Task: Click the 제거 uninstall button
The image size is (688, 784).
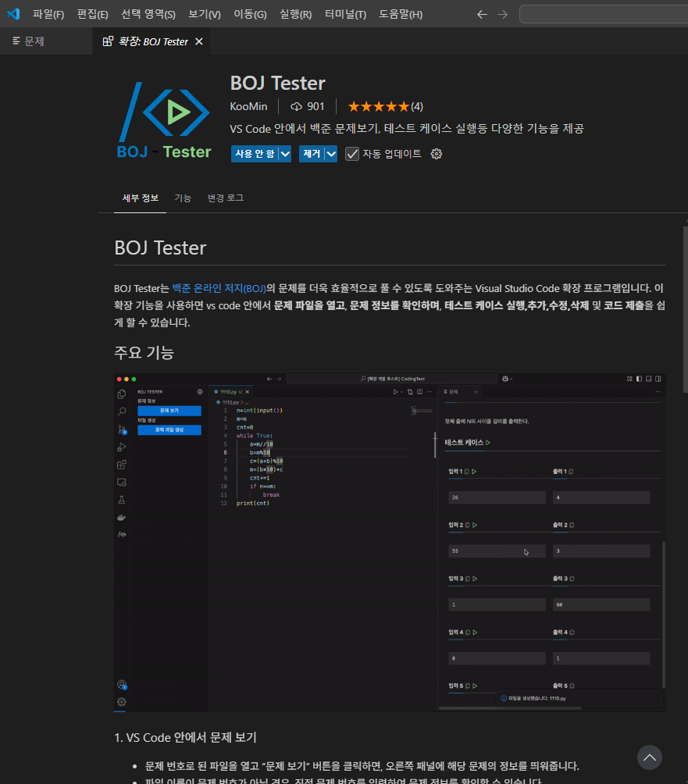Action: pyautogui.click(x=312, y=154)
